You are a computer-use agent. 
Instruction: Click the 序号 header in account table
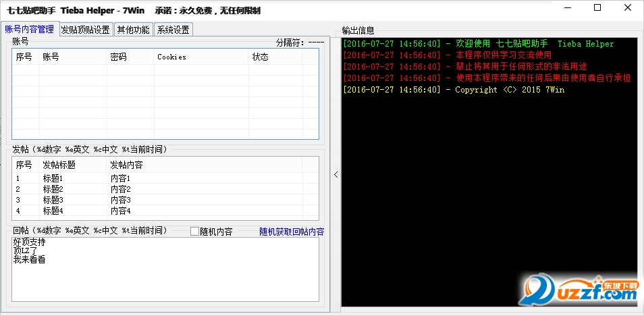click(x=26, y=57)
